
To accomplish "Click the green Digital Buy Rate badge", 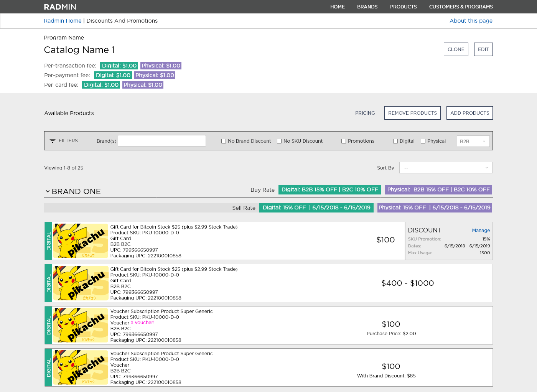I will coord(329,189).
